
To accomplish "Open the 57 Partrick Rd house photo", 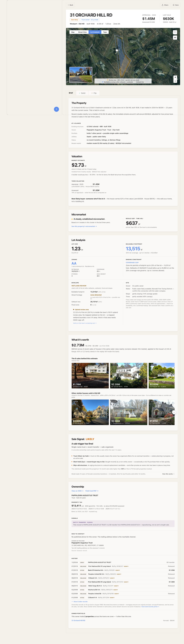I will [x=162, y=412].
